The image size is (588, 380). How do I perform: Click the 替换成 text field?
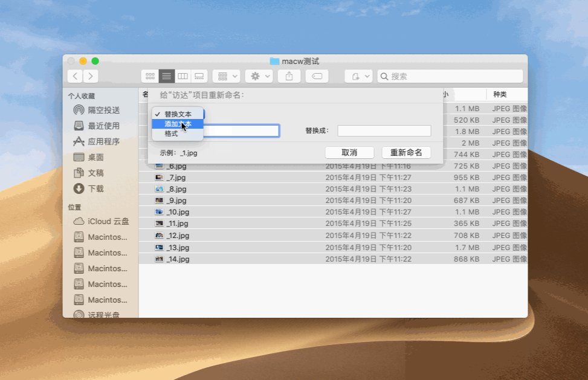384,130
